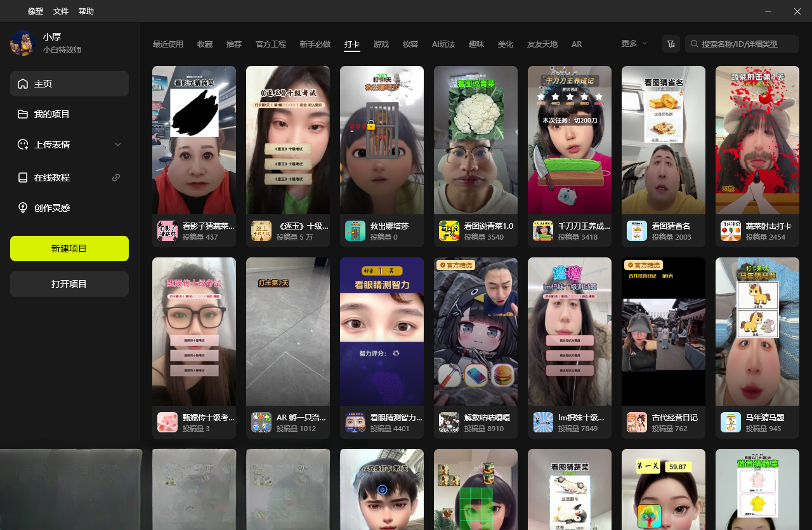Click the small icon of 看影子猜蔬菜 template
The height and width of the screenshot is (530, 812).
pos(167,231)
